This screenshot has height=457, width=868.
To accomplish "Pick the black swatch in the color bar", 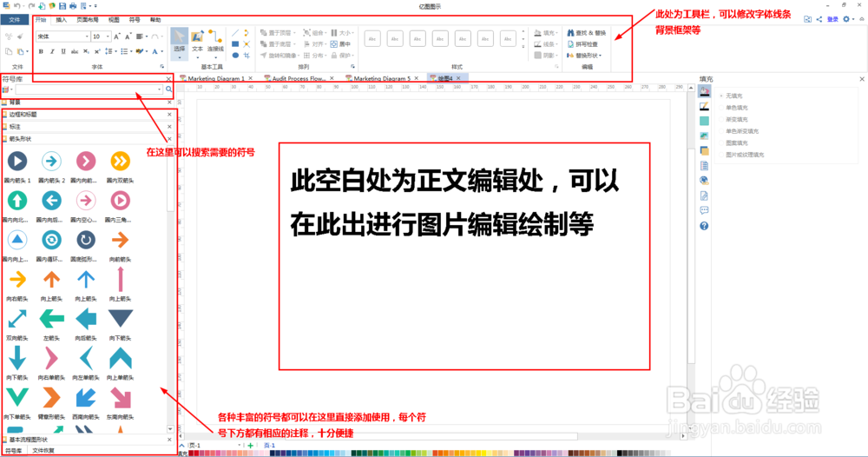I will (620, 454).
